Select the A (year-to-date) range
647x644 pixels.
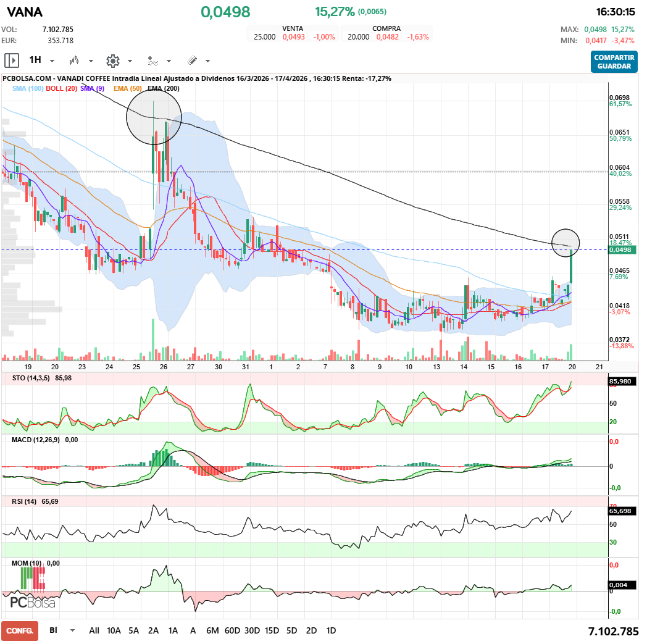193,630
